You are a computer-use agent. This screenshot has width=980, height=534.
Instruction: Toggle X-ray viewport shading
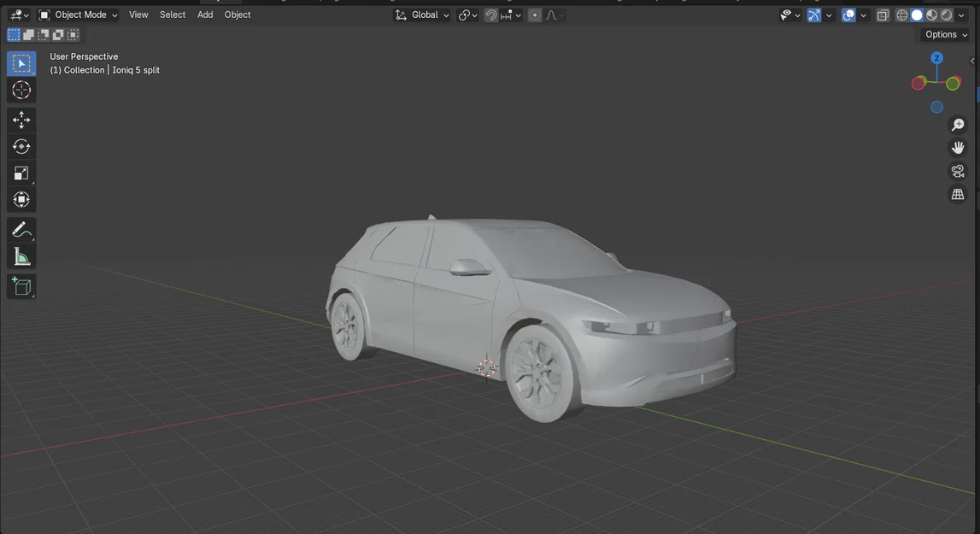[x=883, y=15]
